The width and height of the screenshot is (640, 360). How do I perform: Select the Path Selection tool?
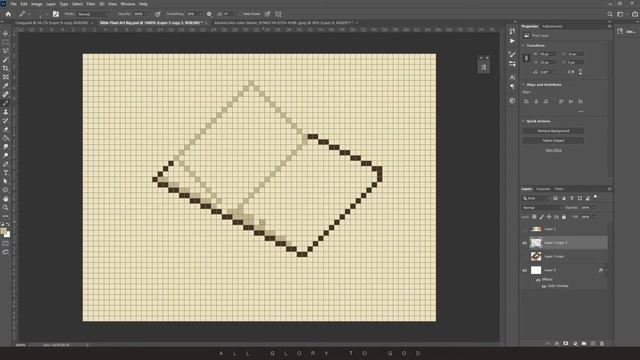pos(6,181)
